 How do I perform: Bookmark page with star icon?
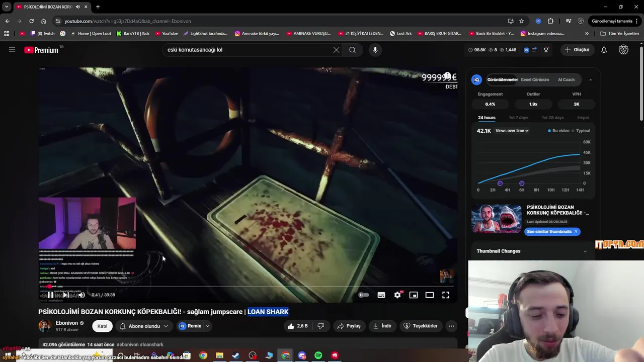pyautogui.click(x=522, y=21)
